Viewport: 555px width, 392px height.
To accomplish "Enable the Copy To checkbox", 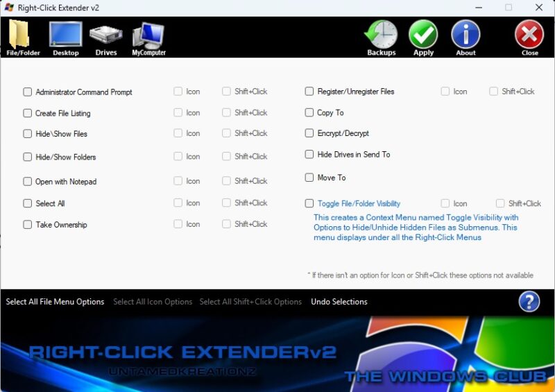I will click(309, 112).
